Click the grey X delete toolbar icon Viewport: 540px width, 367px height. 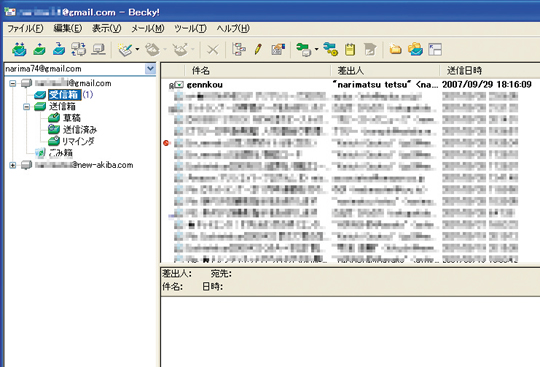pyautogui.click(x=212, y=50)
